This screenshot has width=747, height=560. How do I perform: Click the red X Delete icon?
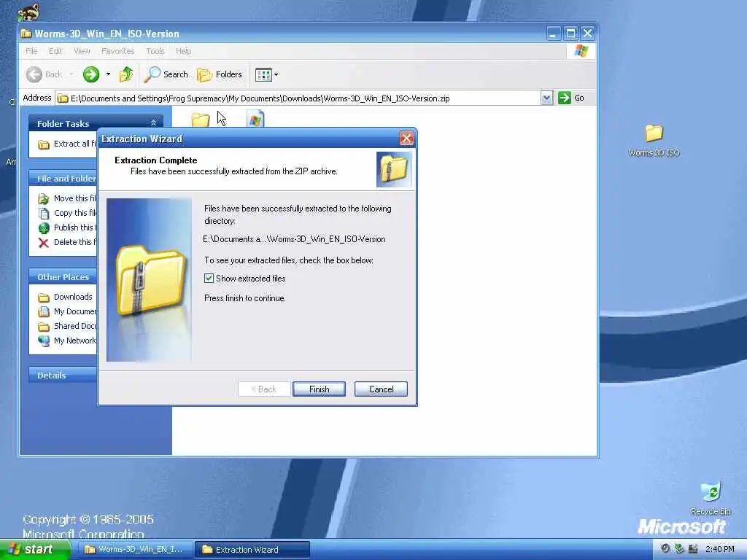43,243
